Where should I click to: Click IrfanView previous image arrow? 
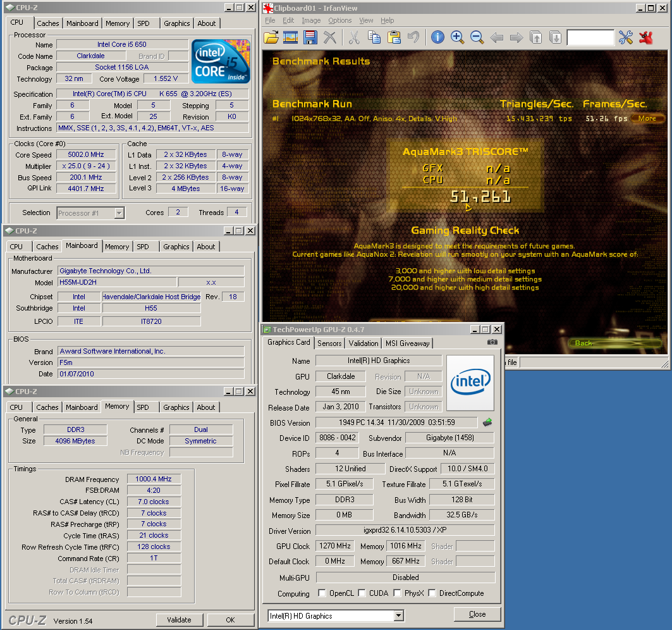497,38
